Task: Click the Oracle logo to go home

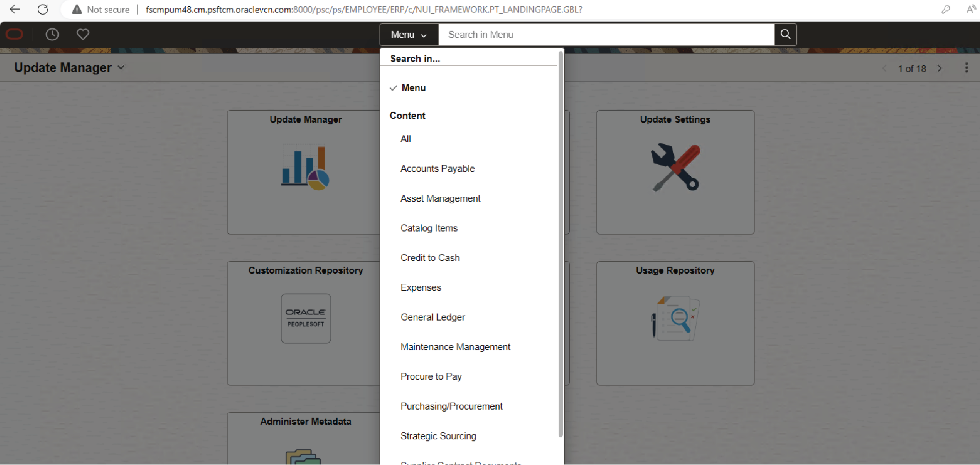Action: (x=14, y=34)
